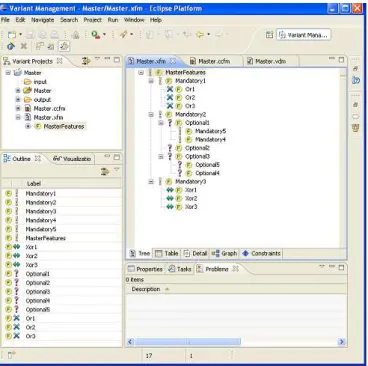368x366 pixels.
Task: Select Mandatory5 in the editor tree
Action: 210,131
